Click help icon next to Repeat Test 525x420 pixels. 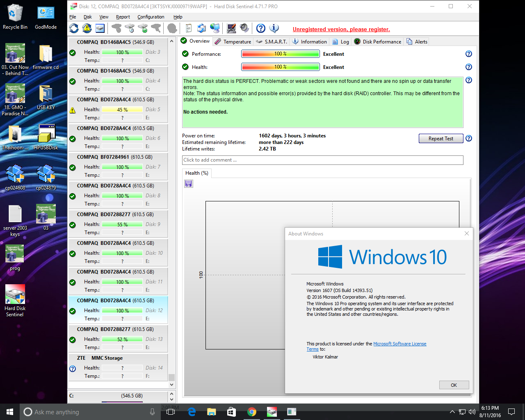(469, 138)
